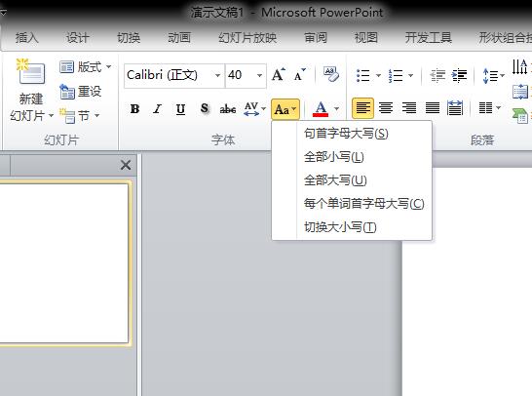532x396 pixels.
Task: Toggle underline formatting
Action: point(180,109)
